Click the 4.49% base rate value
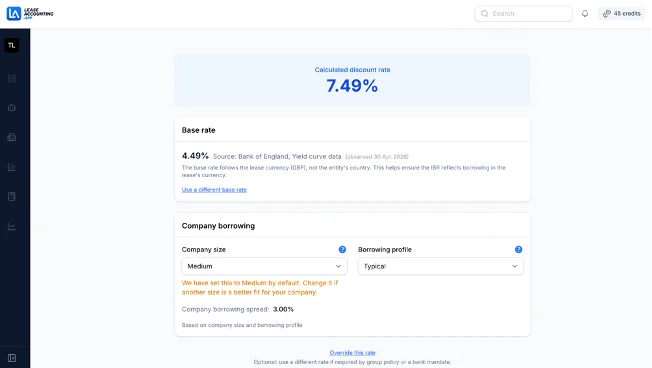 (195, 156)
